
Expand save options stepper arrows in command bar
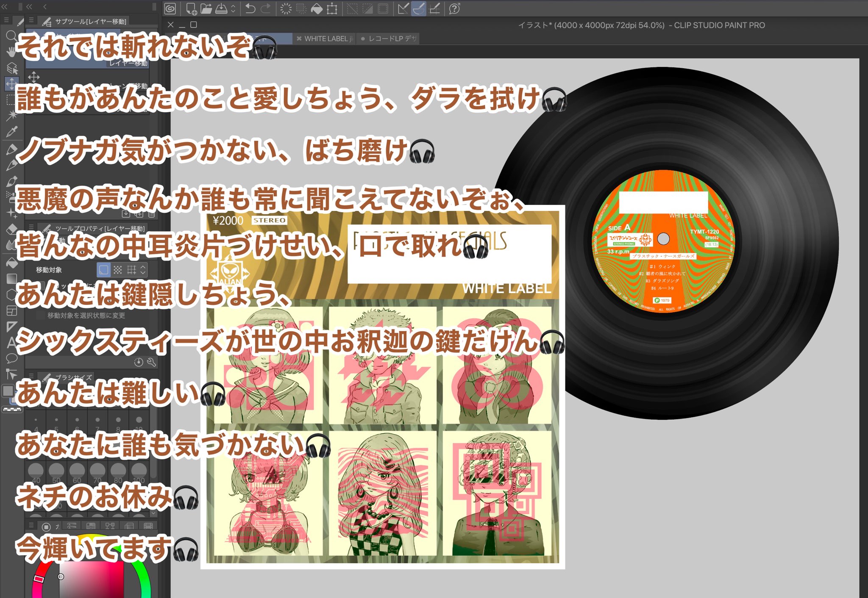click(x=233, y=8)
